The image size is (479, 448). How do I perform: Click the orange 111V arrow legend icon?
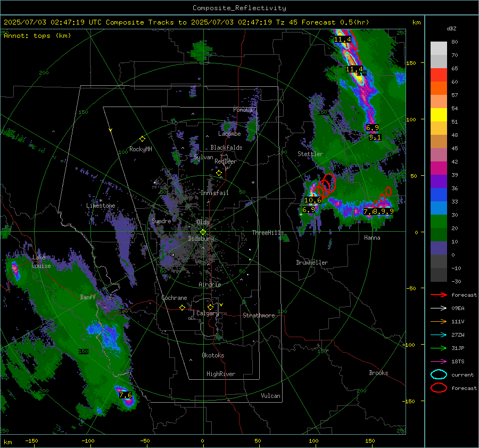point(439,321)
